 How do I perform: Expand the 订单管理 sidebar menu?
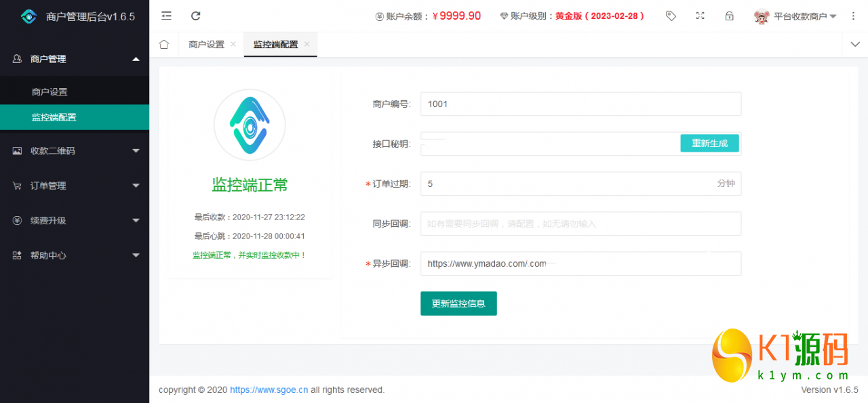(x=75, y=186)
